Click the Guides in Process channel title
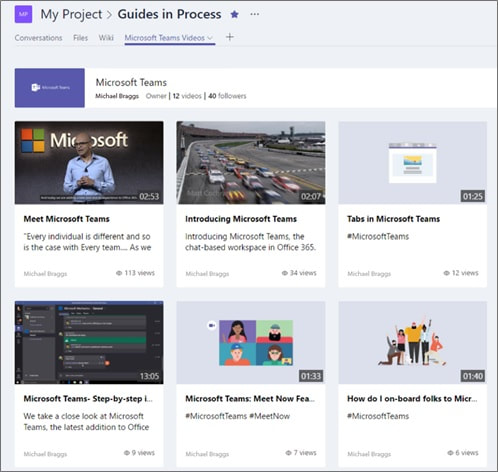The image size is (498, 472). [169, 14]
